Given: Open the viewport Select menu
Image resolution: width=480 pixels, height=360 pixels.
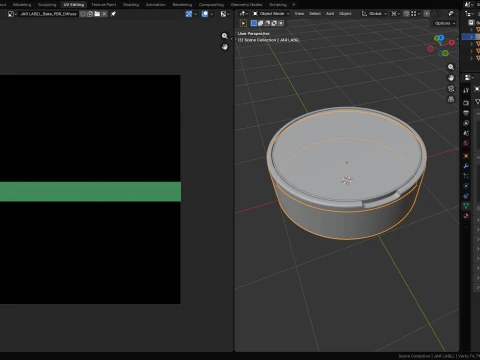Looking at the screenshot, I should click(315, 14).
